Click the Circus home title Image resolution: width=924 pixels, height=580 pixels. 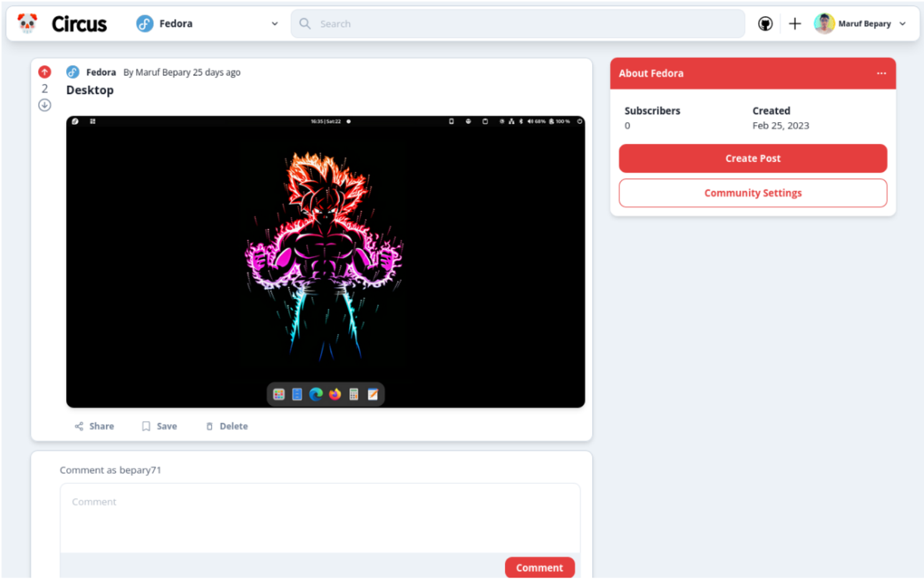pos(79,24)
